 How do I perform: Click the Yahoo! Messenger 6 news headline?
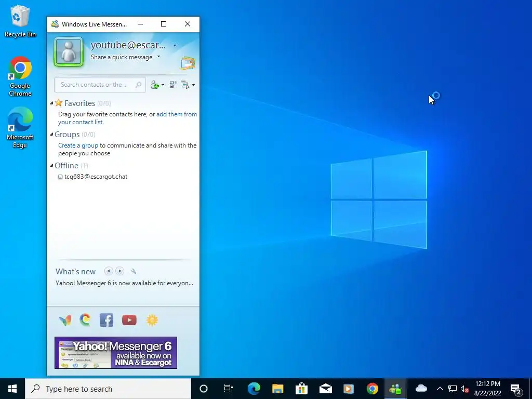tap(125, 283)
